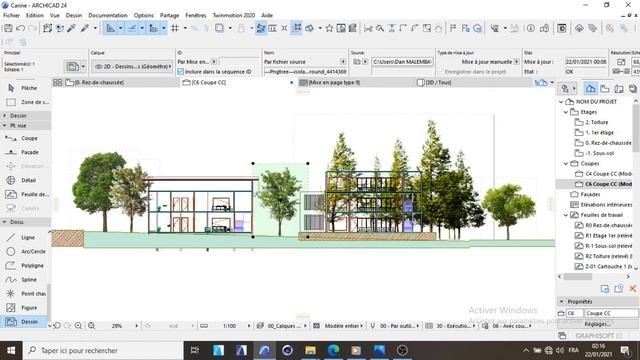The height and width of the screenshot is (360, 640).
Task: Select the syringe inject parameters tool
Action: click(85, 28)
